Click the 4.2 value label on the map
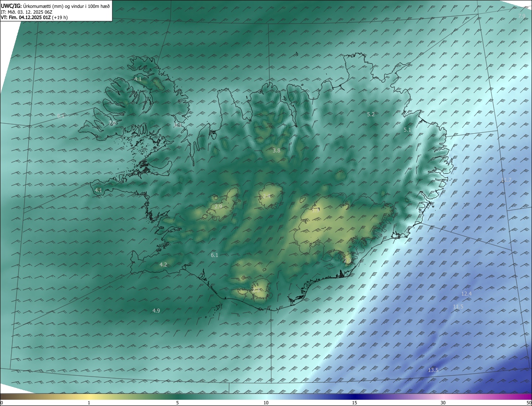Screen dimensions: 532x406 coord(163,265)
